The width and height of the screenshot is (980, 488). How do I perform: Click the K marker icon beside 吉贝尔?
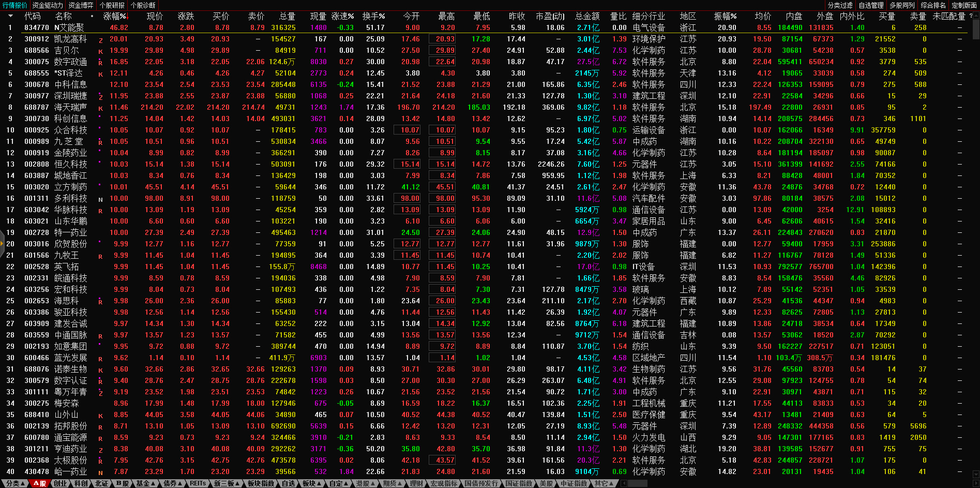[x=100, y=51]
